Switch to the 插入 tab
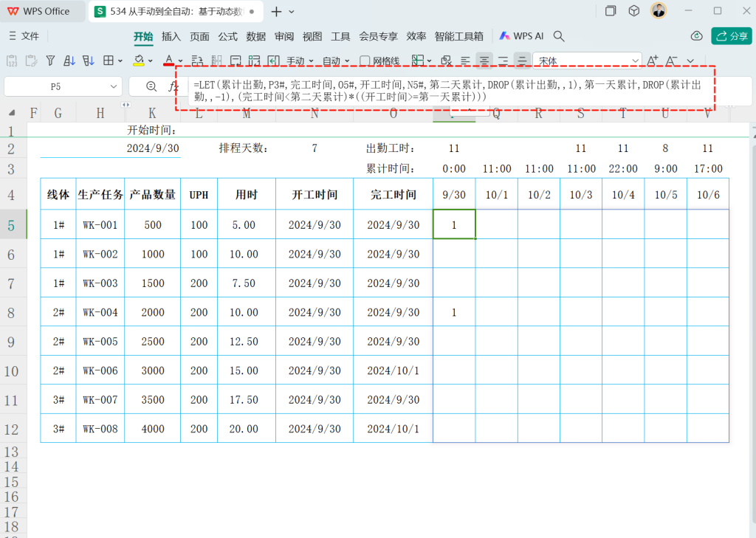 [171, 37]
